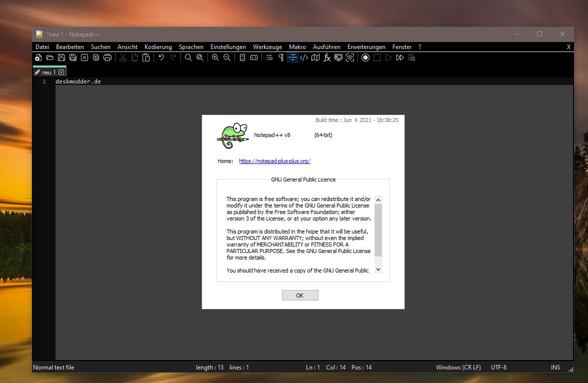Viewport: 588px width, 383px height.
Task: Cut selection with the scissors icon
Action: 123,57
